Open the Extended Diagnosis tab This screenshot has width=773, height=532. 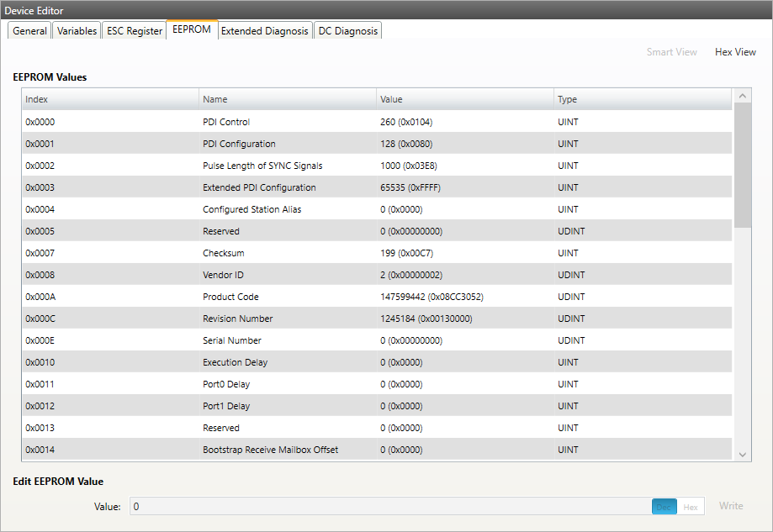click(x=264, y=31)
